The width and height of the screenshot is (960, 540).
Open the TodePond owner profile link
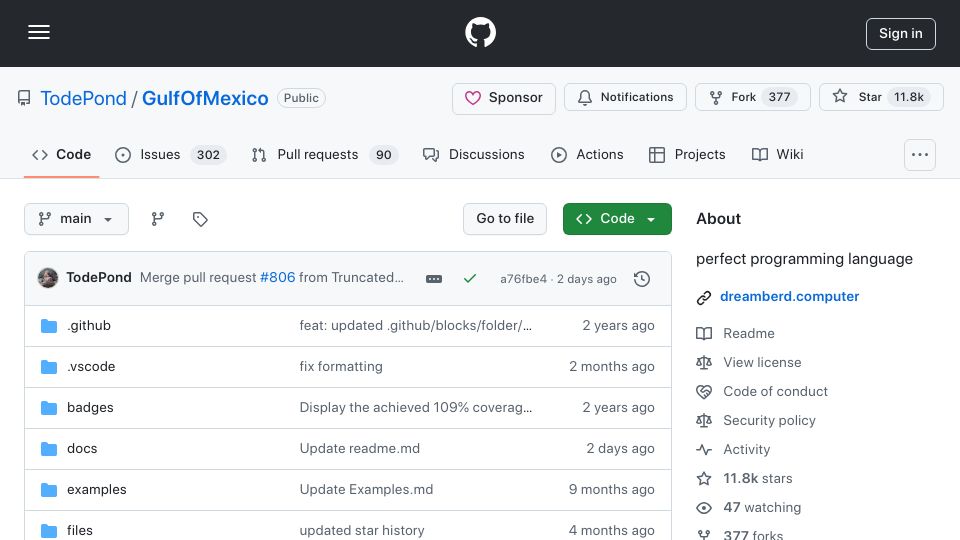pos(83,98)
